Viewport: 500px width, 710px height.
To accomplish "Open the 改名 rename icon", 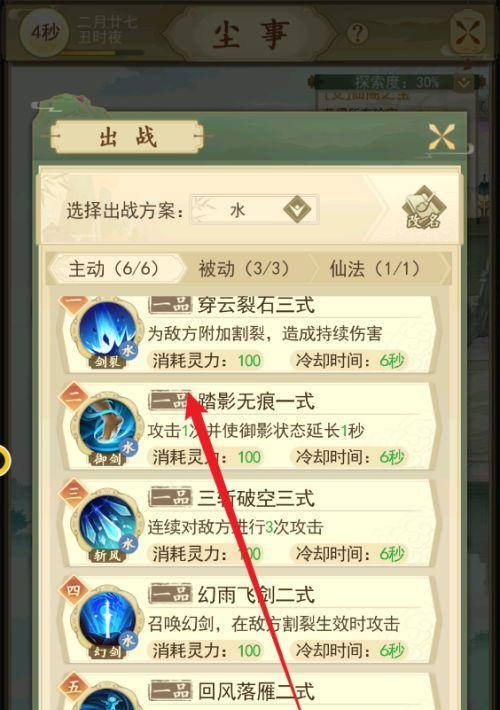I will point(423,210).
